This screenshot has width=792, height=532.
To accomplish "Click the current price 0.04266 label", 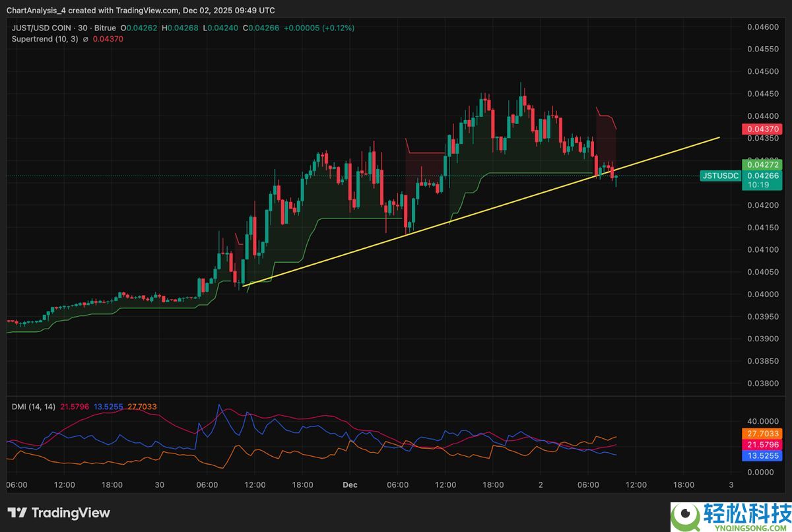I will pyautogui.click(x=761, y=176).
